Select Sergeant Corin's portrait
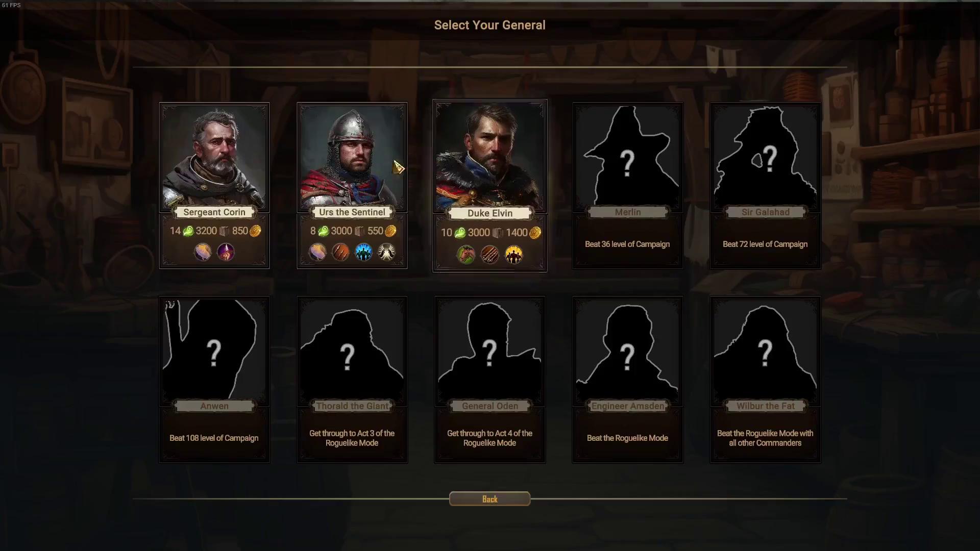 click(214, 157)
